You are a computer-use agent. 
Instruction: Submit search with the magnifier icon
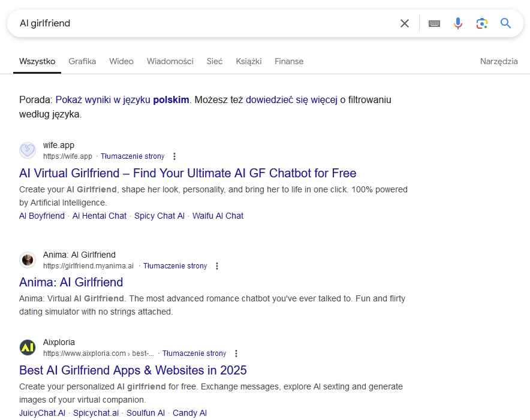point(505,23)
